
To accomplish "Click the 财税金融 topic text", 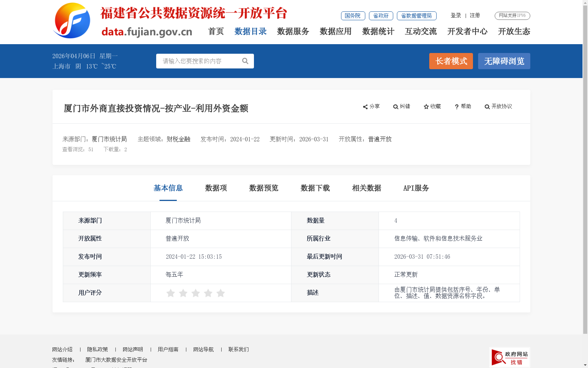I will [x=178, y=139].
